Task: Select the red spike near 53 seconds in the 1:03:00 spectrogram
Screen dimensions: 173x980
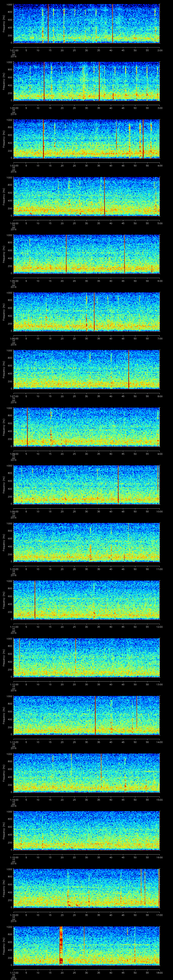Action: tap(143, 139)
